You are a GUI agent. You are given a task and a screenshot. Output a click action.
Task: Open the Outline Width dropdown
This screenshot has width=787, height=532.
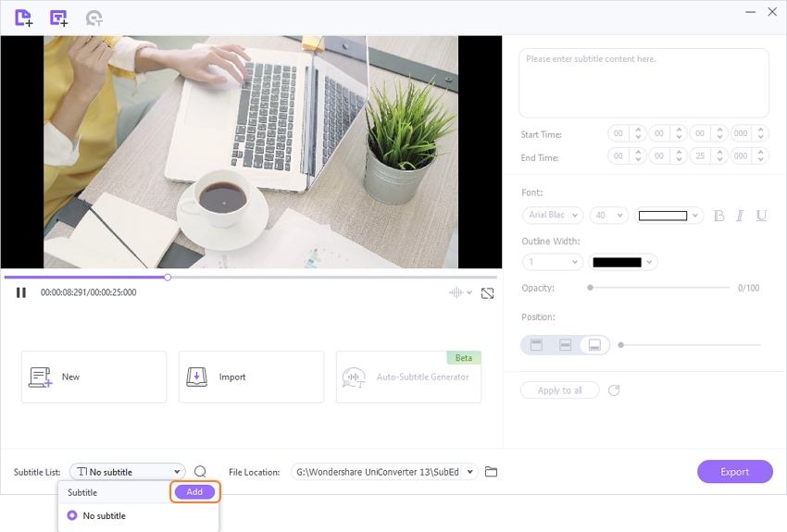553,262
